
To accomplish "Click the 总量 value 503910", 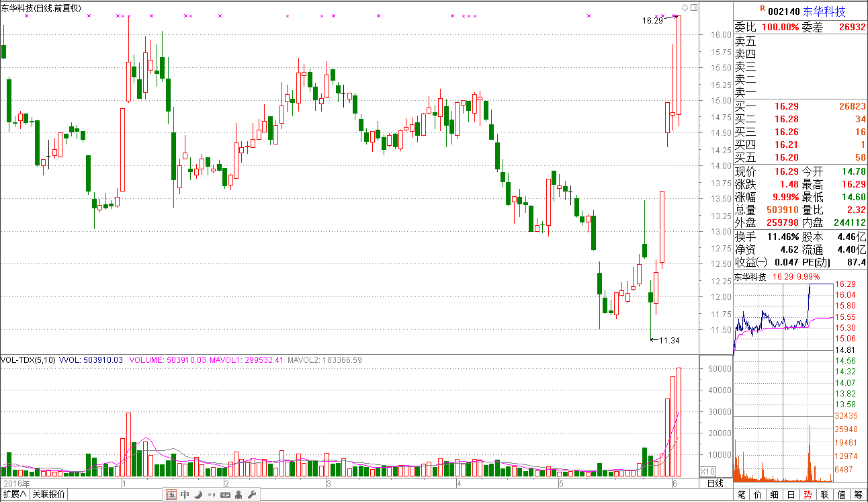I will pyautogui.click(x=782, y=210).
